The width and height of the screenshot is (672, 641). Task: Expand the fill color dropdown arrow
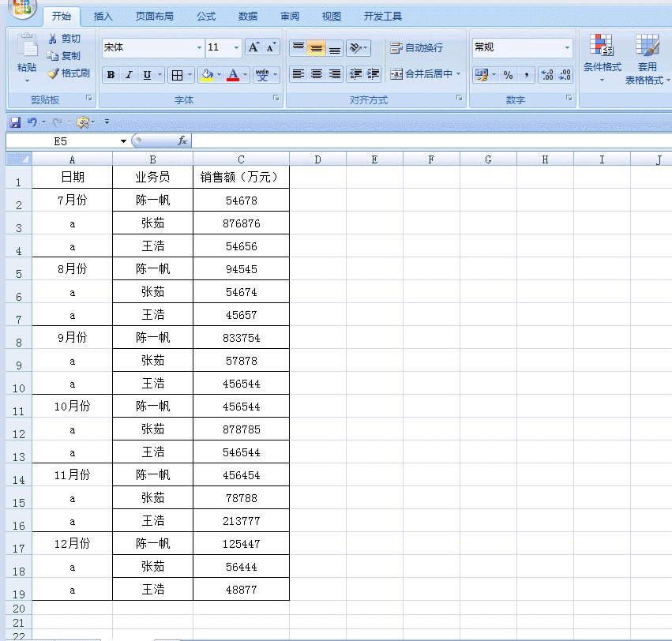pos(219,75)
